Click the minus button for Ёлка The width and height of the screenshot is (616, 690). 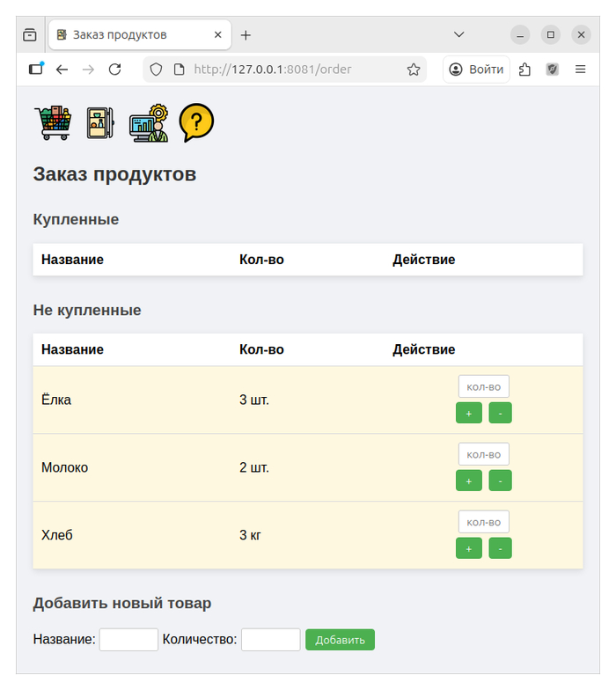500,414
